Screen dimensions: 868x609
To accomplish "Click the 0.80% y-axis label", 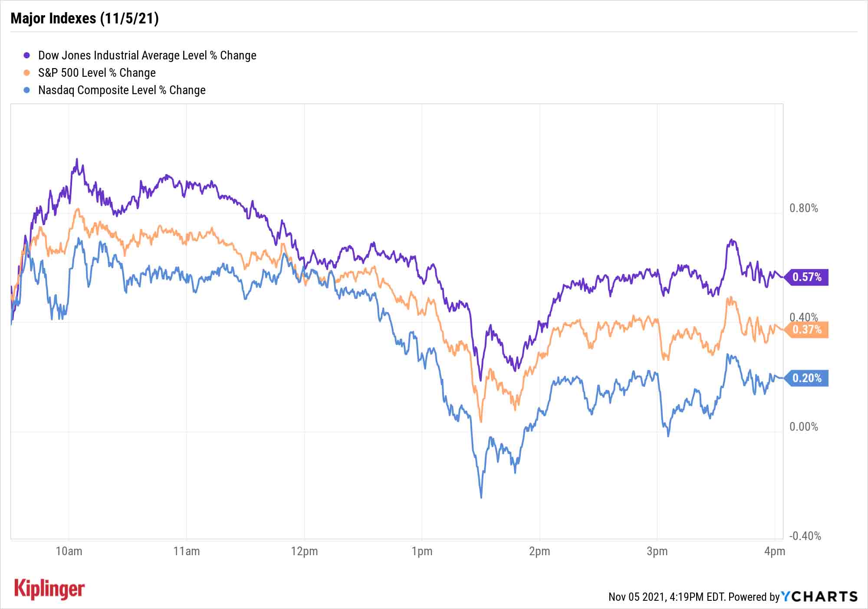I will (804, 208).
